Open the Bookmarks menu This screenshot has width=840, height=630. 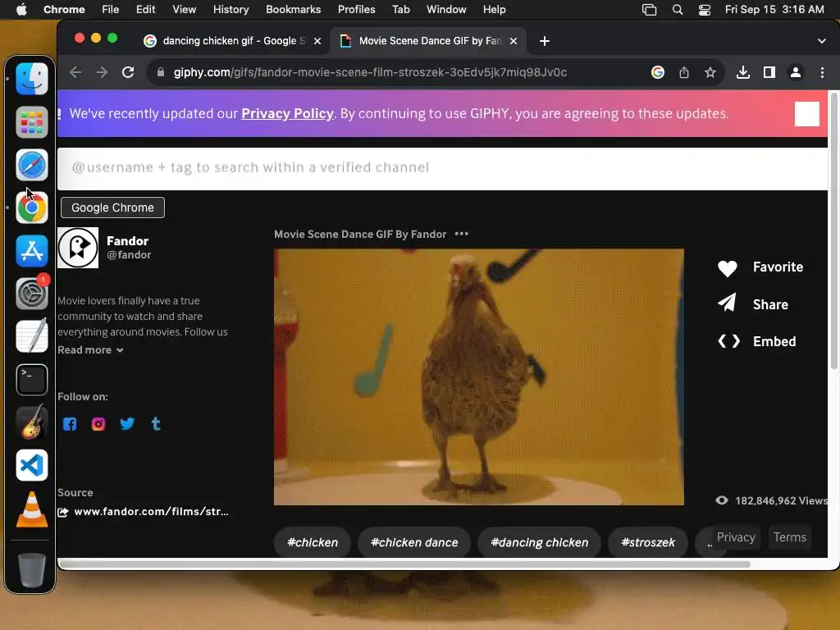tap(293, 10)
